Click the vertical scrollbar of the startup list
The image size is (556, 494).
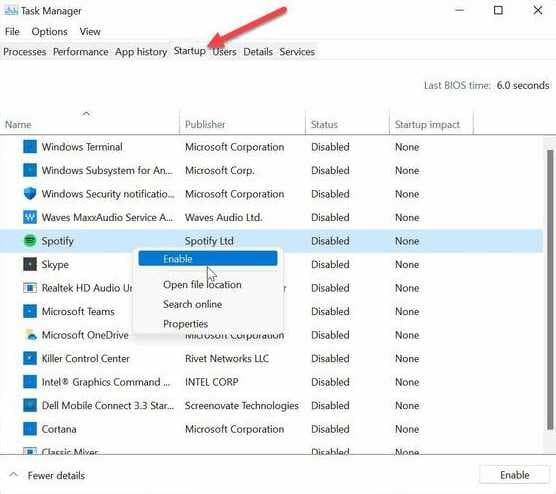coord(550,289)
